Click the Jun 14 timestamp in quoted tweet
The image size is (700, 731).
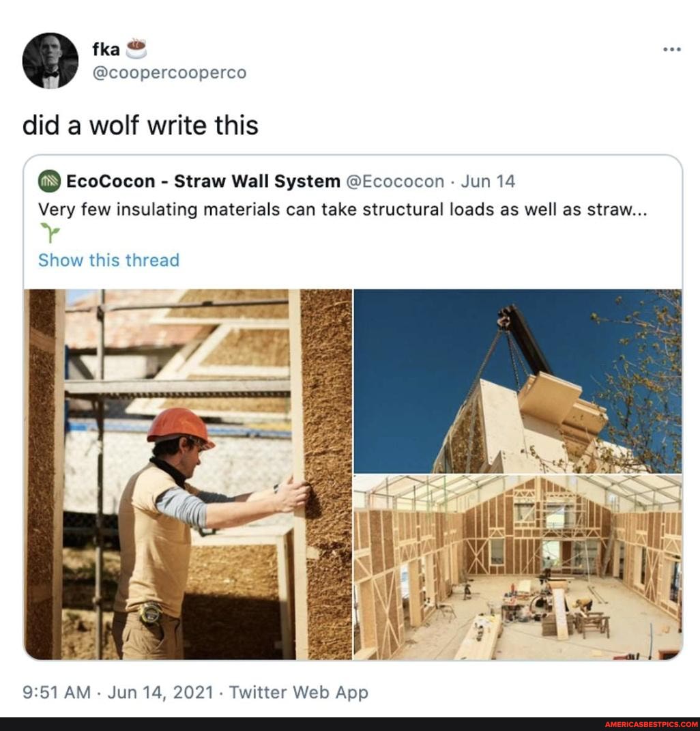[487, 180]
